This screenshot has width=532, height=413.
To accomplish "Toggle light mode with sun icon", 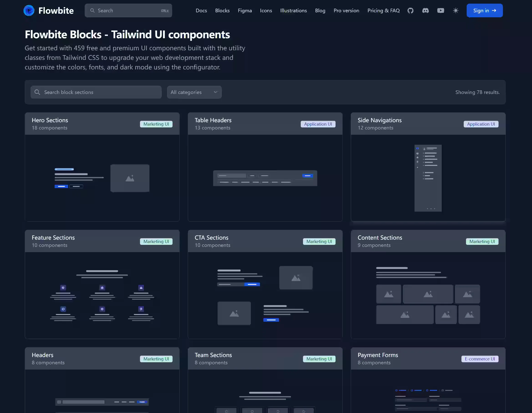I will pyautogui.click(x=456, y=10).
